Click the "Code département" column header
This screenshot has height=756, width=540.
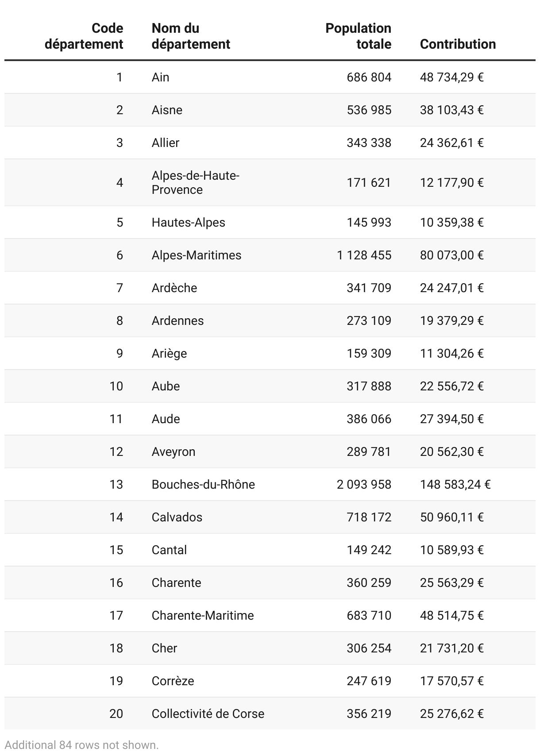(84, 36)
